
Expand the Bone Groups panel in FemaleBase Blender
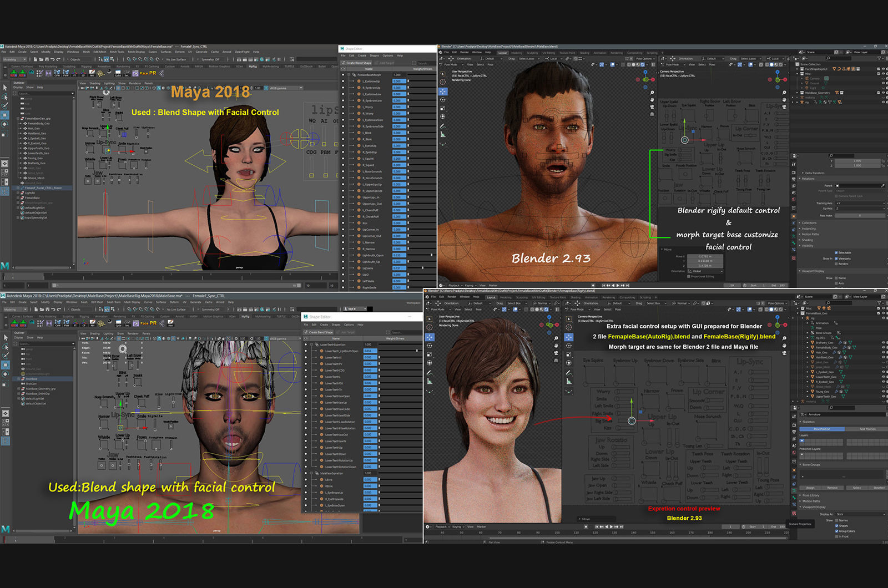click(811, 465)
